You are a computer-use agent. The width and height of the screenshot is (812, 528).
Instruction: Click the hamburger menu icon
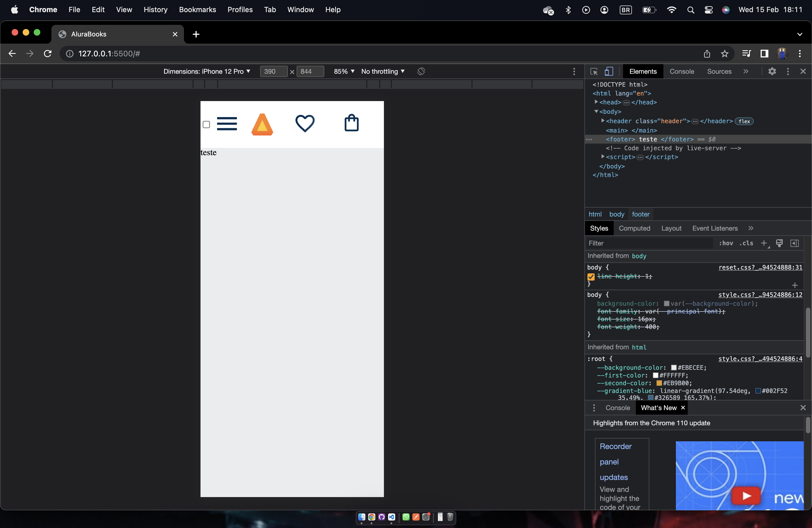point(227,123)
